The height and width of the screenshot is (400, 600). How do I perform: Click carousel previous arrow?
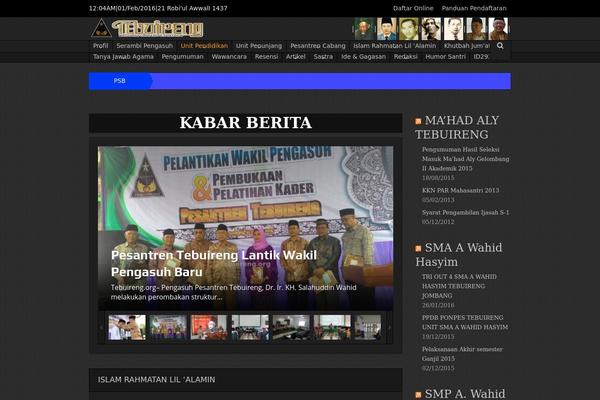(x=101, y=328)
